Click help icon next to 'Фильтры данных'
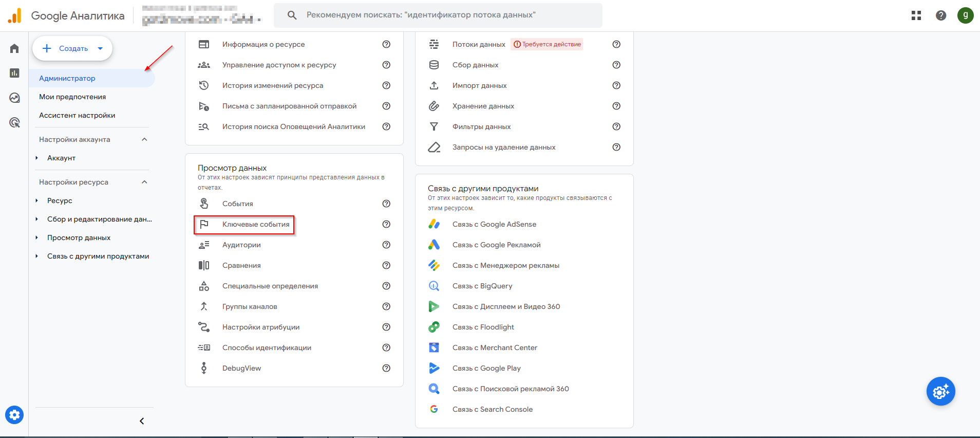This screenshot has width=980, height=438. tap(616, 126)
